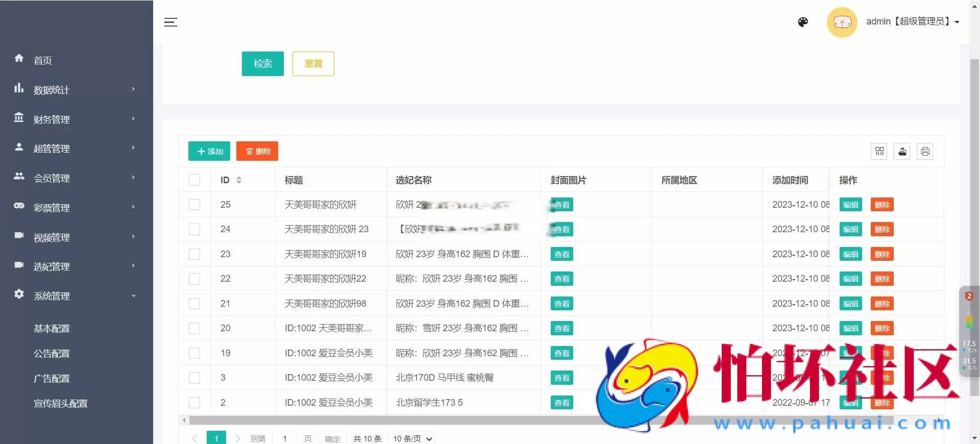Viewport: 980px width, 444px height.
Task: Click the 检索 search button
Action: (x=263, y=64)
